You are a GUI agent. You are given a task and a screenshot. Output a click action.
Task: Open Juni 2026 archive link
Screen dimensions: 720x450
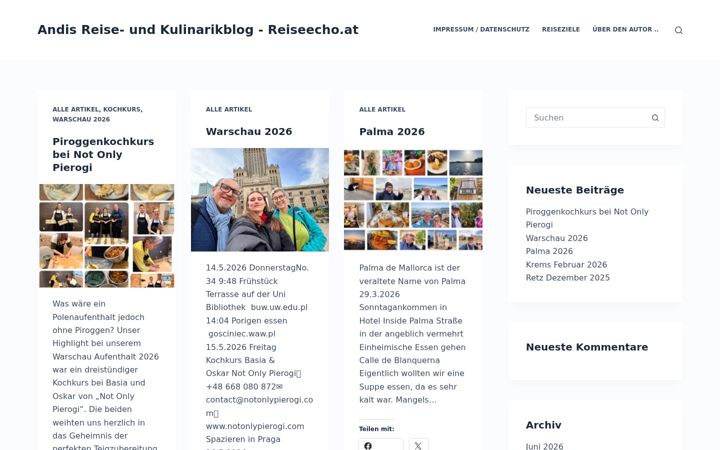point(544,446)
